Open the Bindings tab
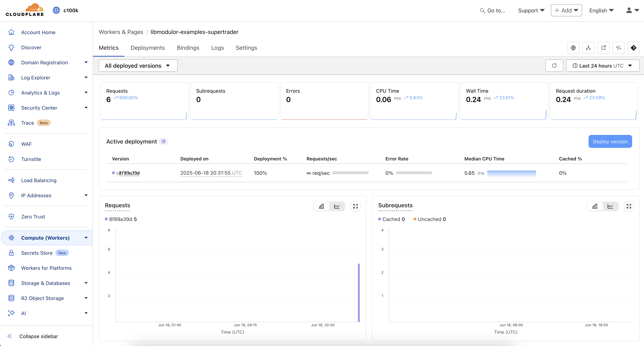 [x=188, y=48]
